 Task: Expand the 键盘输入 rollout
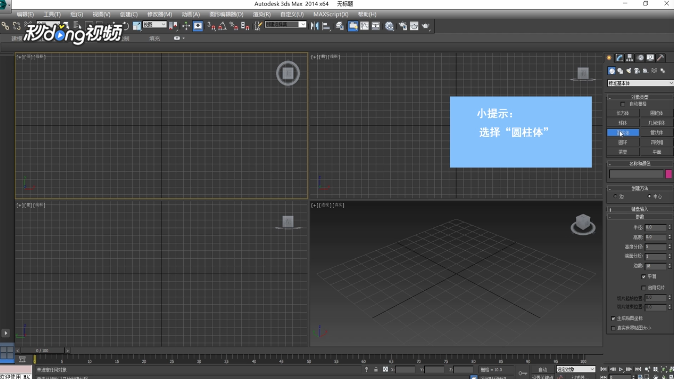tap(640, 209)
